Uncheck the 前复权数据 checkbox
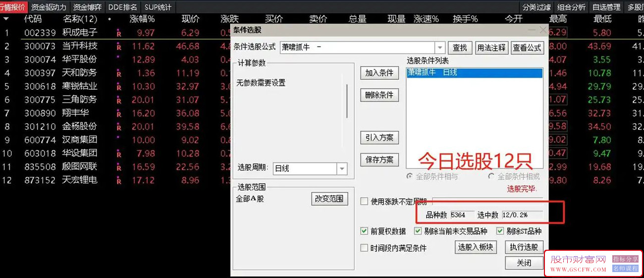 [x=364, y=231]
